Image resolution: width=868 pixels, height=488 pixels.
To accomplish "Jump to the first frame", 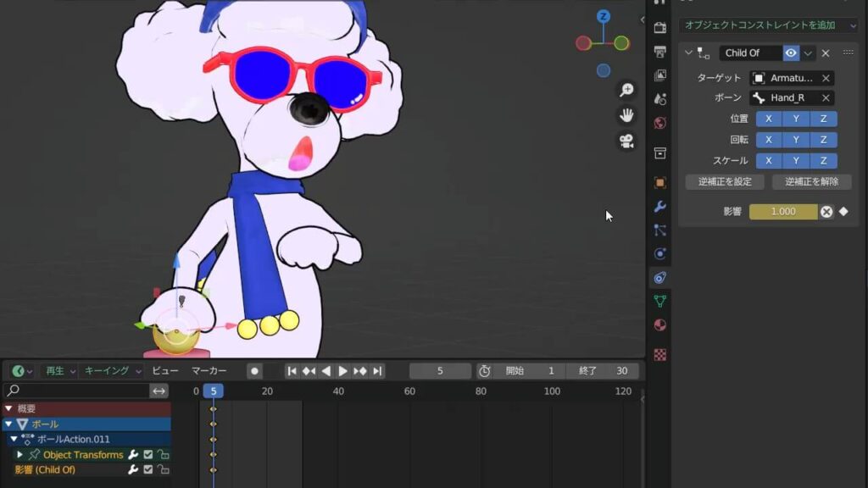I will click(292, 371).
